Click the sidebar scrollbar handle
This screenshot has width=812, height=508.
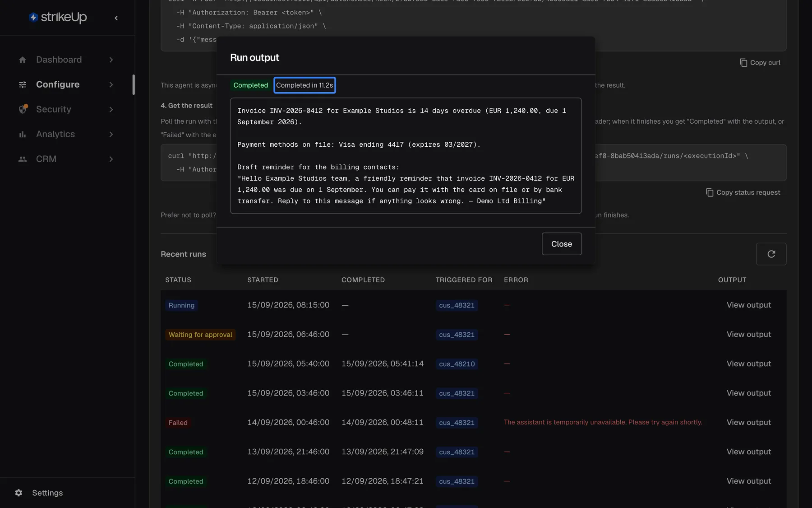click(x=134, y=84)
